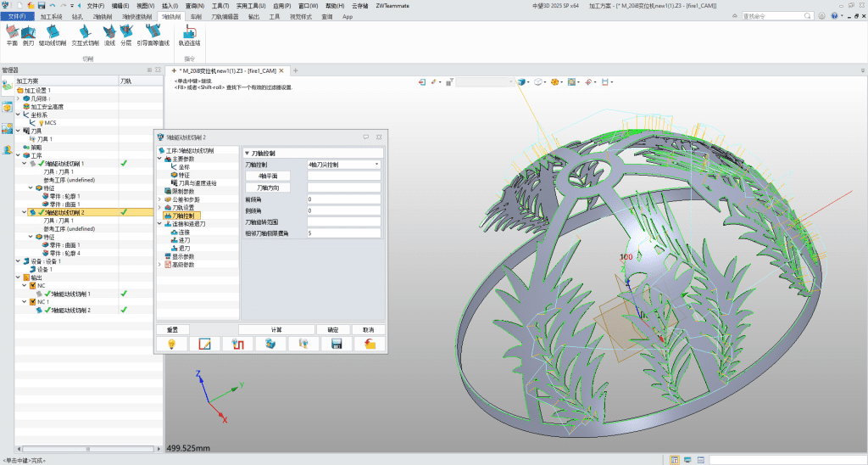Expand the 高级参数 tree node

coord(160,265)
